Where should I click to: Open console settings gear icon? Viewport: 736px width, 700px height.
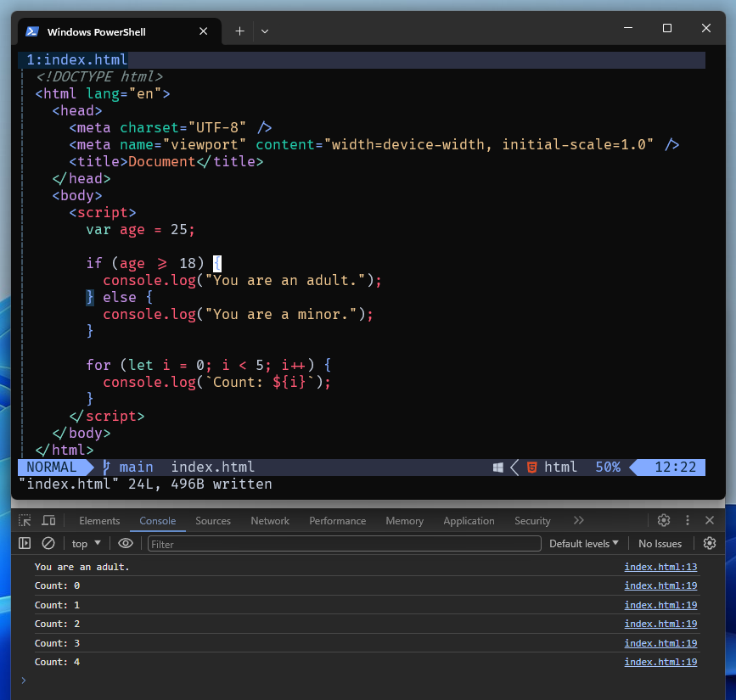point(710,543)
